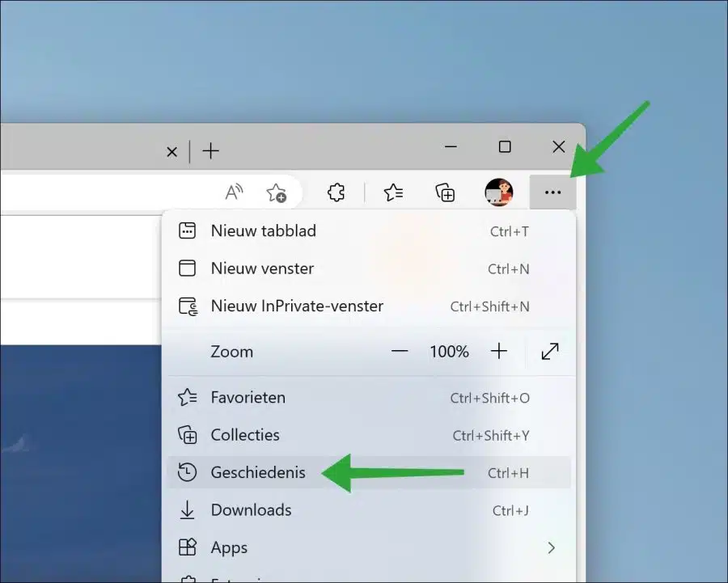728x583 pixels.
Task: Open Collections toolbar icon next to profile
Action: tap(445, 192)
